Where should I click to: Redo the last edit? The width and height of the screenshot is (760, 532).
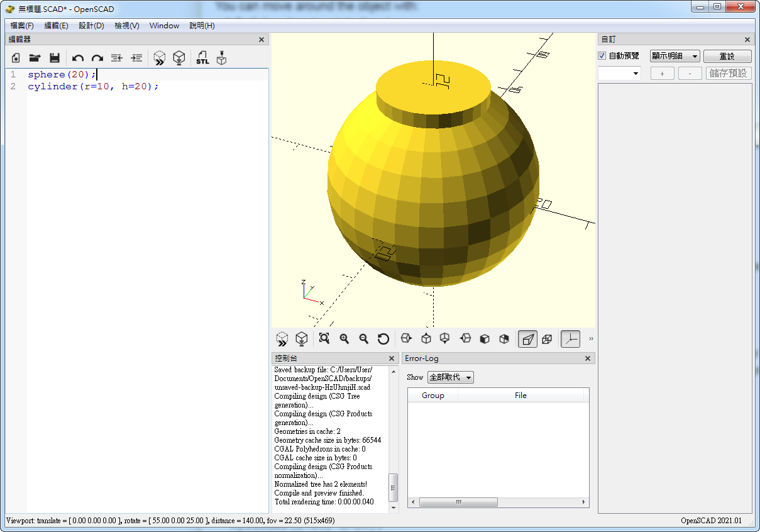pyautogui.click(x=97, y=58)
